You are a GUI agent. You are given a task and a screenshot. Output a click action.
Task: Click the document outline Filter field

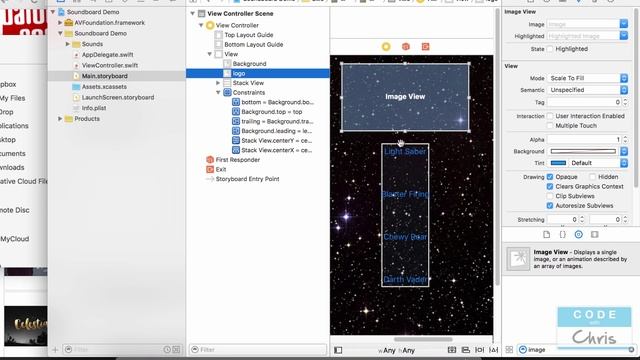(258, 350)
